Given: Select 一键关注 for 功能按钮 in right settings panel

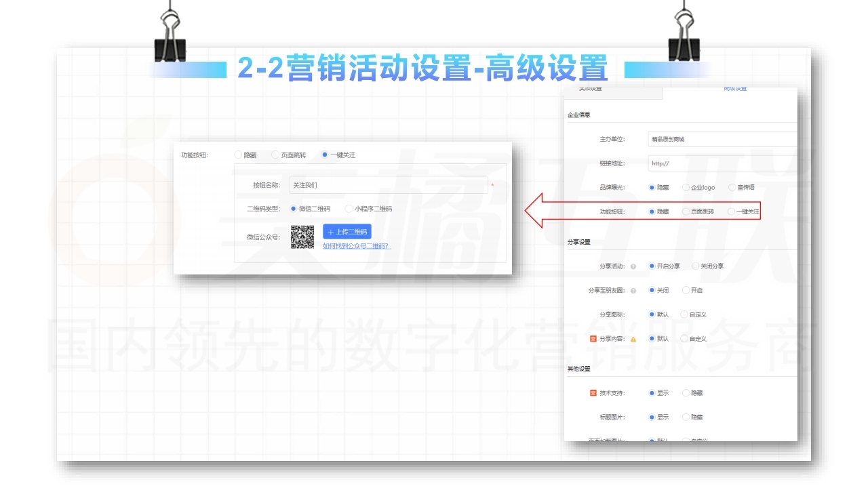Looking at the screenshot, I should [x=731, y=211].
